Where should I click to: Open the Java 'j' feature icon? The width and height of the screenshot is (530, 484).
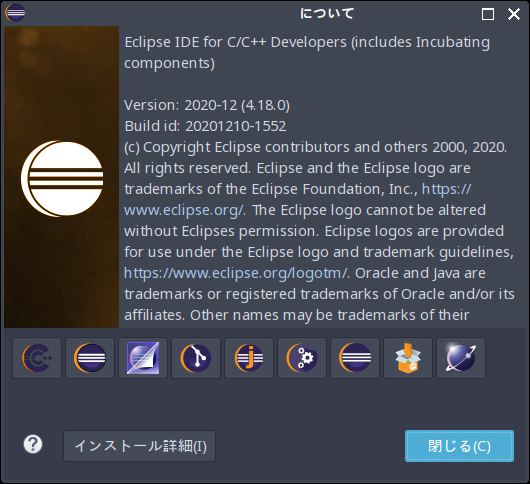pyautogui.click(x=249, y=358)
